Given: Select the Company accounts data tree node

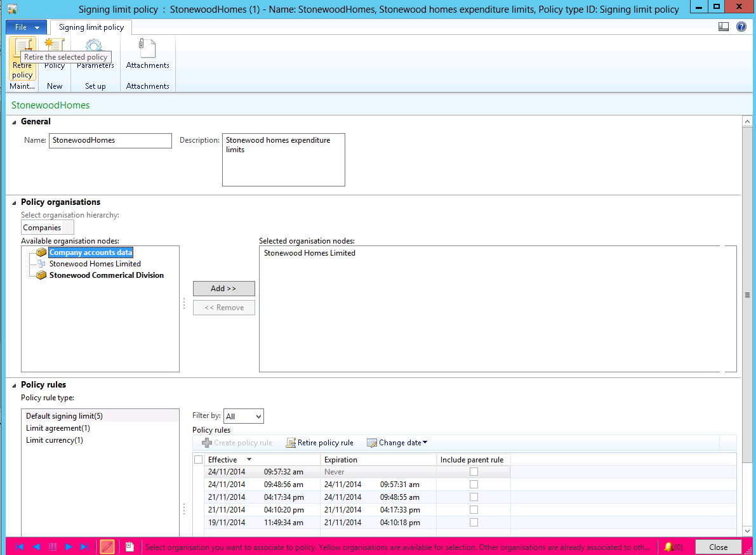Looking at the screenshot, I should tap(91, 252).
